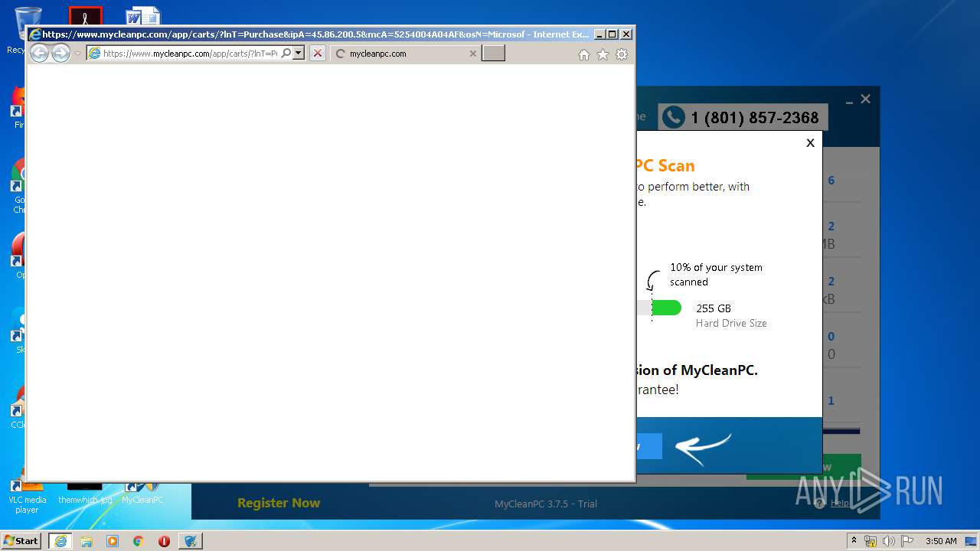
Task: Click the phone number 1 (801) 857-2368
Action: pos(755,118)
